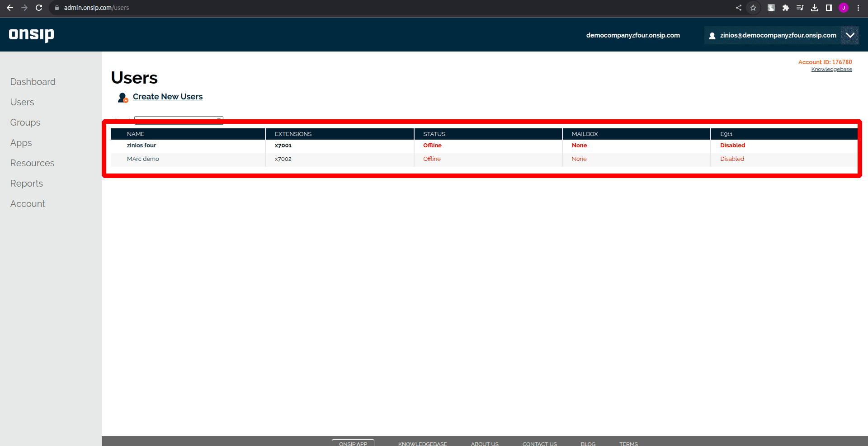Image resolution: width=868 pixels, height=446 pixels.
Task: Open footer CONTACT US link
Action: coord(540,444)
